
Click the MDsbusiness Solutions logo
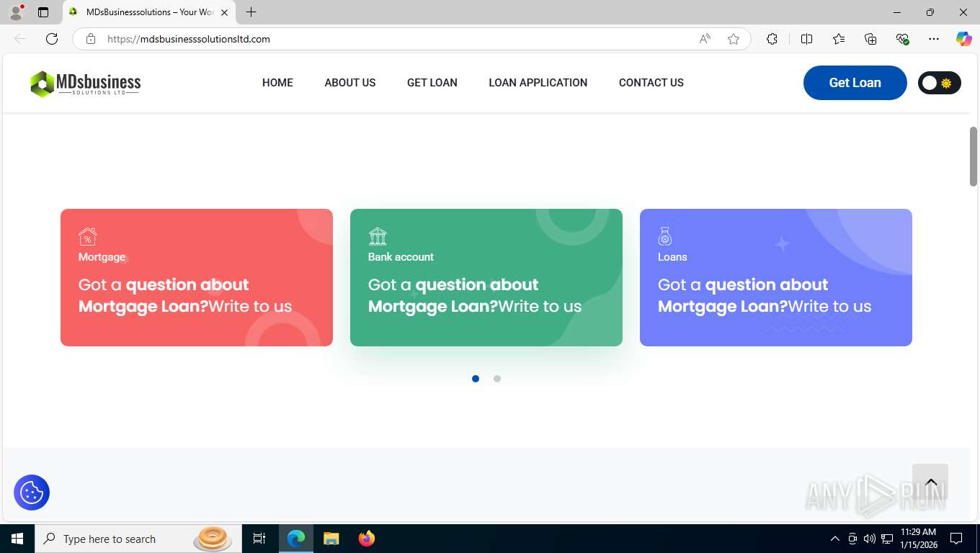click(x=85, y=84)
